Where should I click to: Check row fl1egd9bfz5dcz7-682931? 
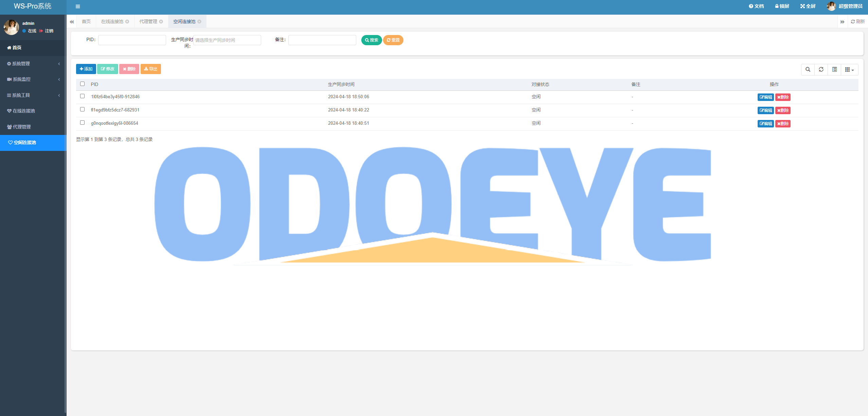click(x=82, y=109)
